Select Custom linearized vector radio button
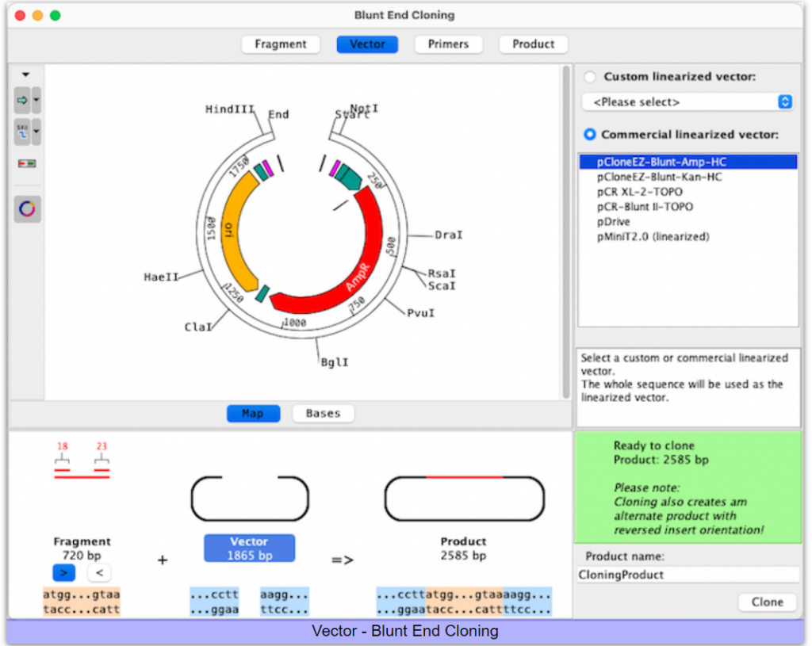Image resolution: width=812 pixels, height=646 pixels. click(589, 77)
